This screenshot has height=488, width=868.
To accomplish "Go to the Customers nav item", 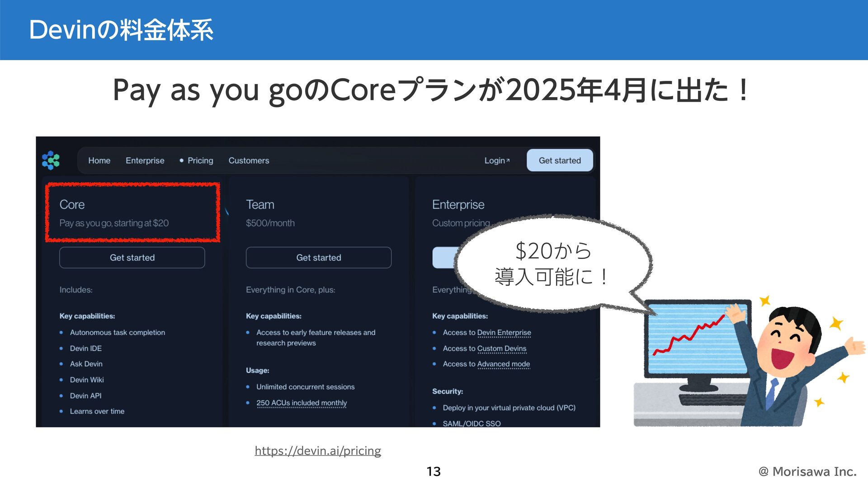I will [x=249, y=160].
